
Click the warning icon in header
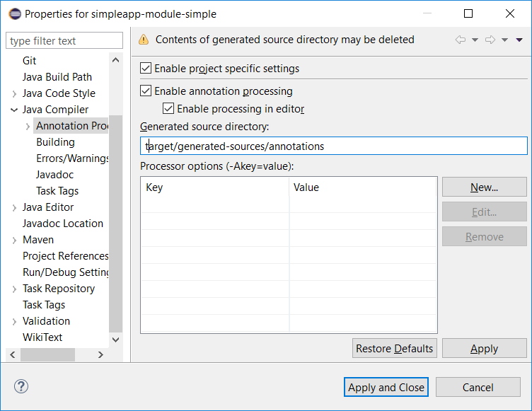tap(144, 40)
